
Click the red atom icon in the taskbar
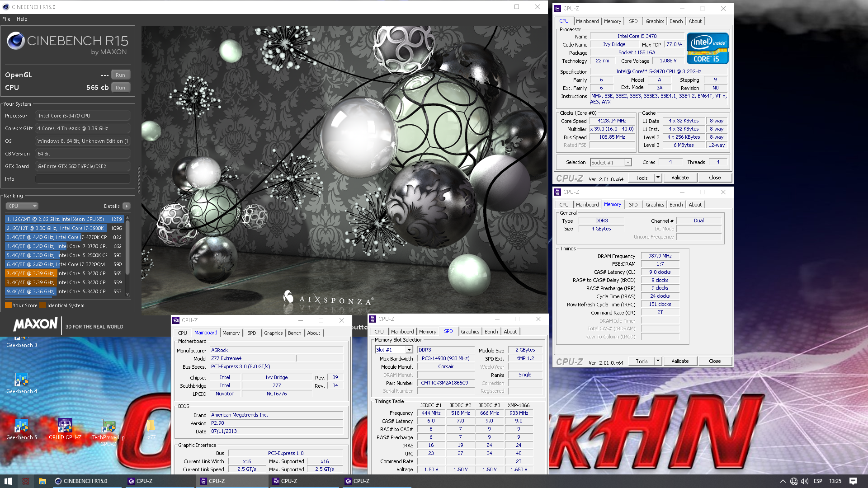(25, 481)
